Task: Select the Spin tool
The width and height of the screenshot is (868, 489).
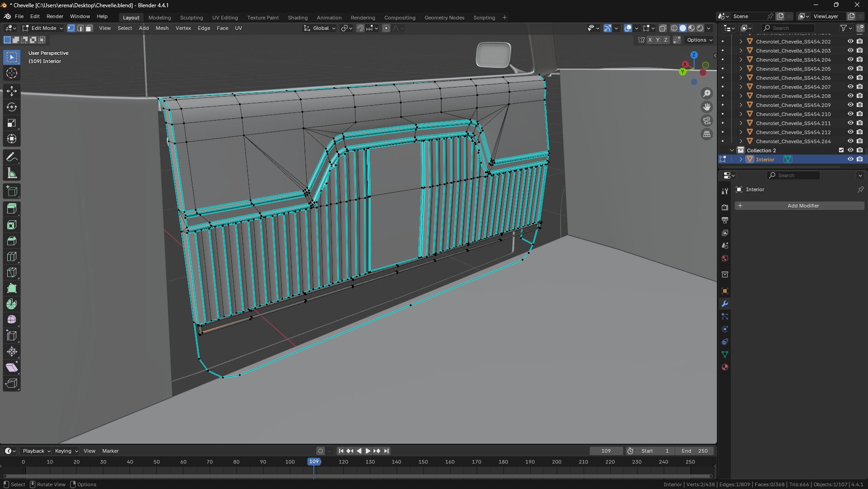Action: point(12,304)
